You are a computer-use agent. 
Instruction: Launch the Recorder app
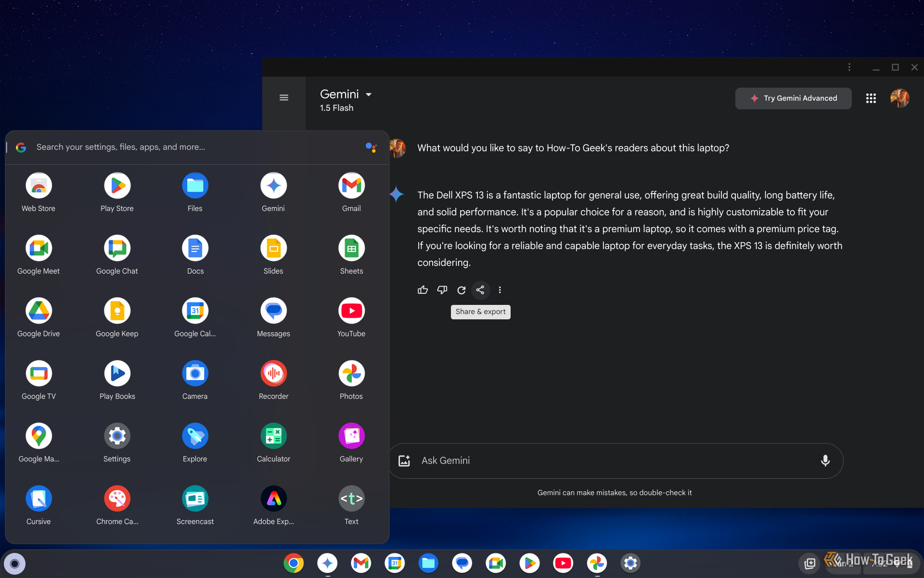[x=273, y=373]
